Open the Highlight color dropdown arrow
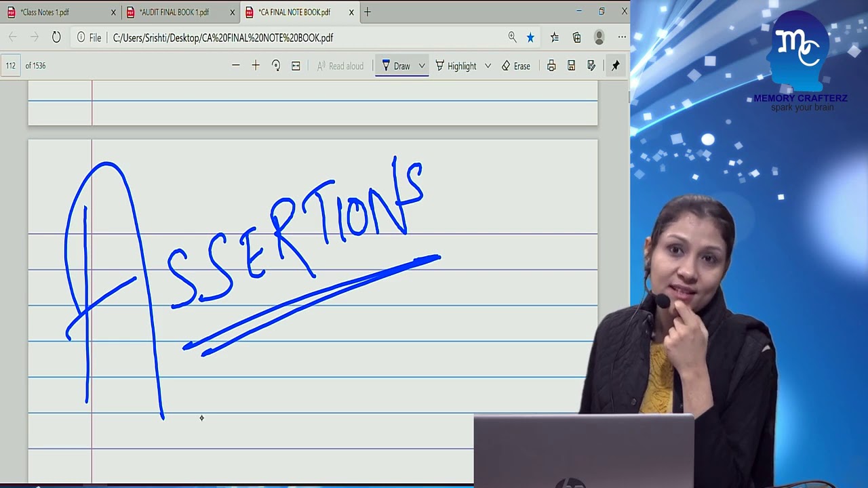The image size is (868, 488). click(x=488, y=66)
